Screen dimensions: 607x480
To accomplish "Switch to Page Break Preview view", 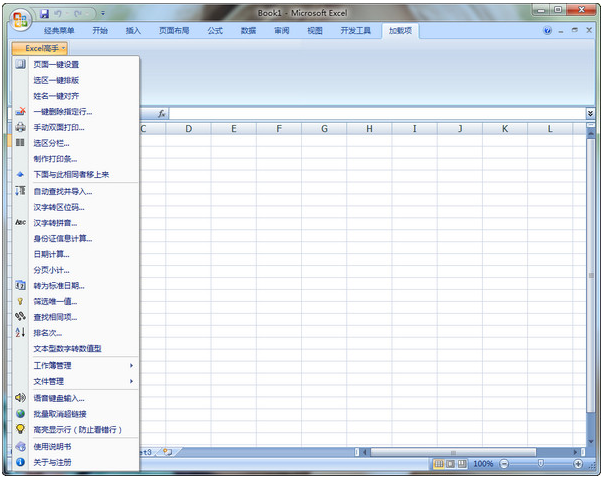I will click(462, 463).
